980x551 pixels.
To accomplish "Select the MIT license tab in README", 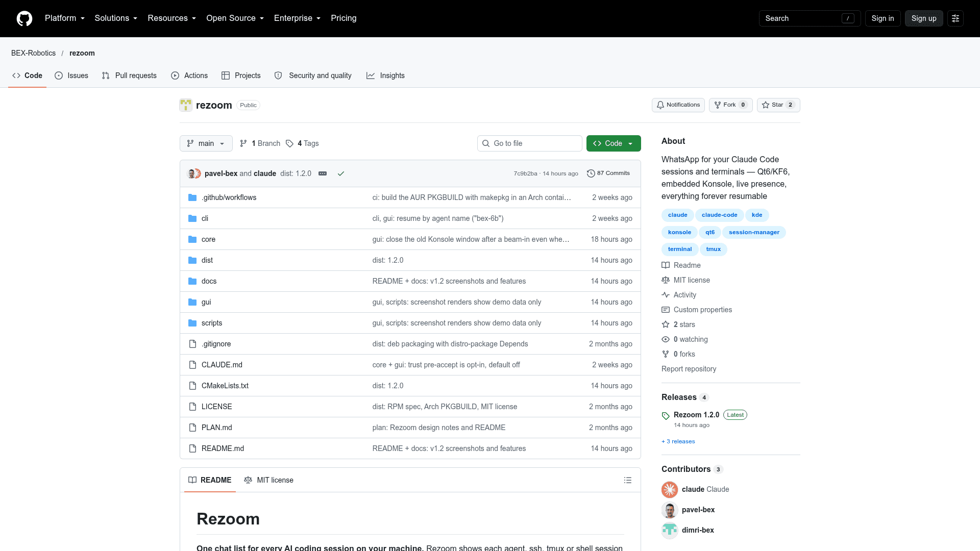I will (x=269, y=480).
